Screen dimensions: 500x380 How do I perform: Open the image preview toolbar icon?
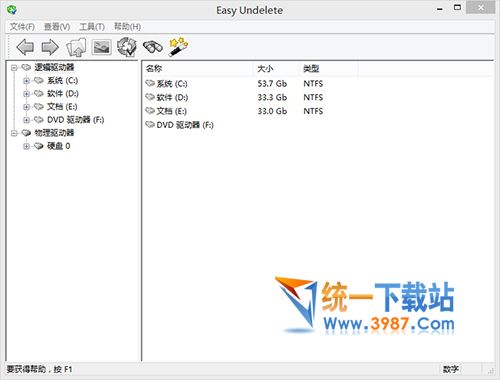[x=102, y=47]
